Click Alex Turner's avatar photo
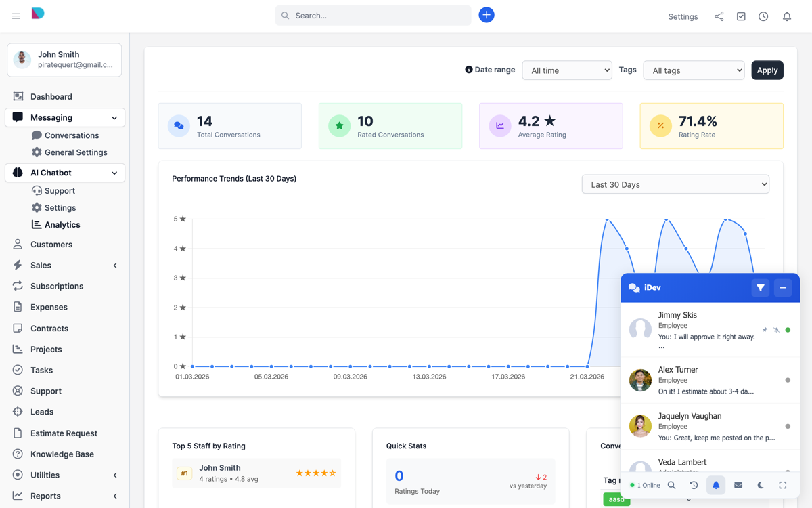 tap(640, 381)
